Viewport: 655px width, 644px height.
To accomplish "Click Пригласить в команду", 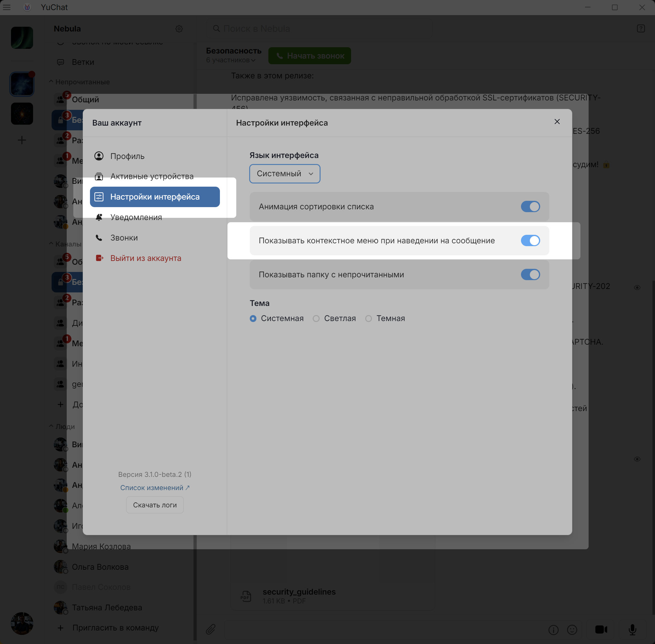I will point(115,628).
